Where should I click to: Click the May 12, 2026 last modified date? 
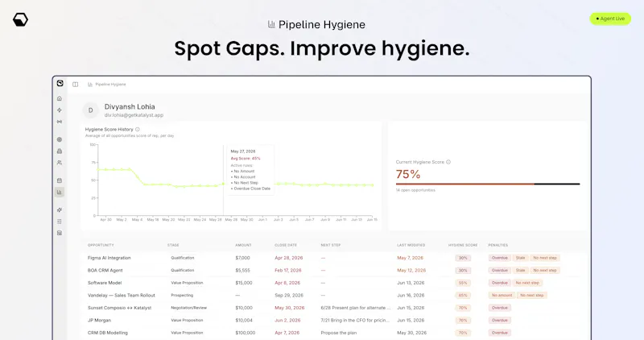pyautogui.click(x=411, y=271)
